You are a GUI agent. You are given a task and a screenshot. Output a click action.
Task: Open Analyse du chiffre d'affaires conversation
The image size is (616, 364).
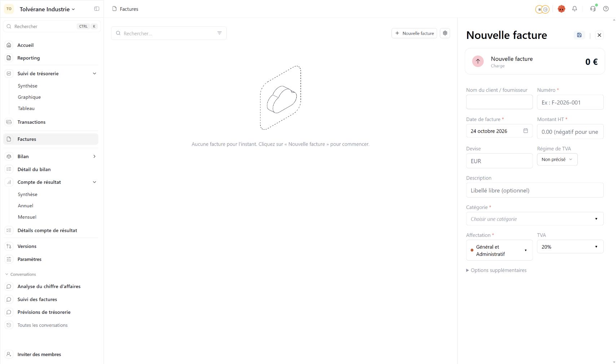tap(51, 287)
